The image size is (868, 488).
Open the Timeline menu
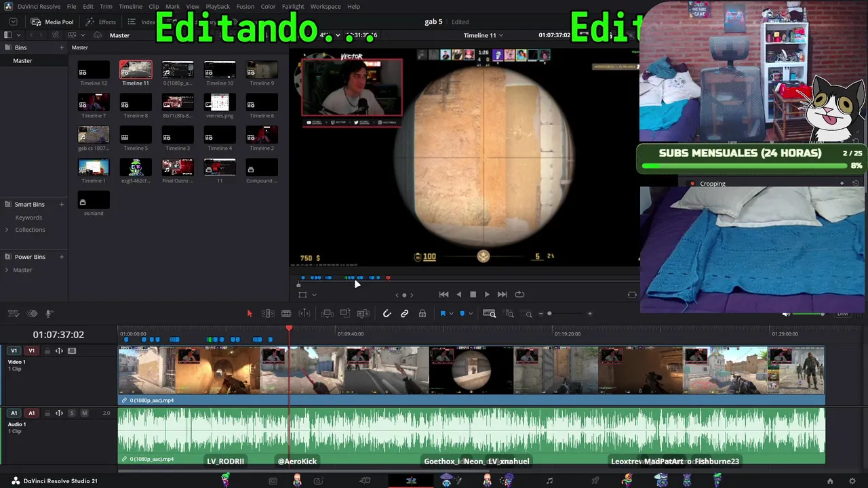[x=130, y=6]
